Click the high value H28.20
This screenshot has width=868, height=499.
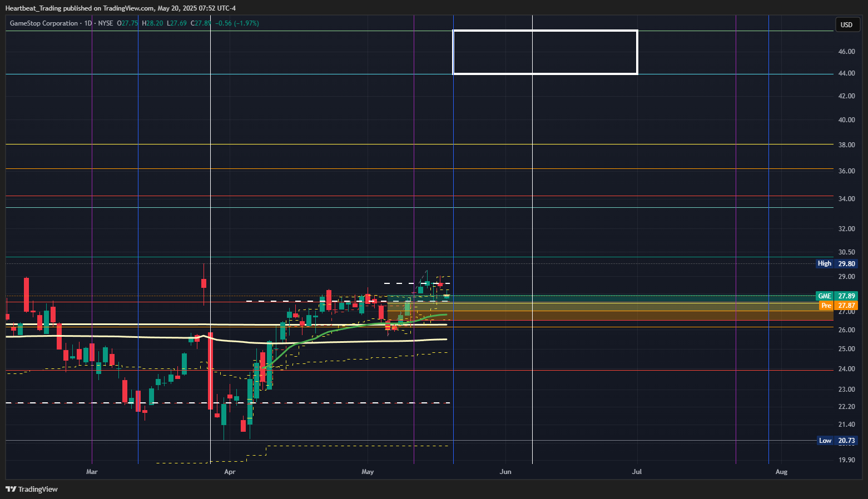click(x=152, y=23)
